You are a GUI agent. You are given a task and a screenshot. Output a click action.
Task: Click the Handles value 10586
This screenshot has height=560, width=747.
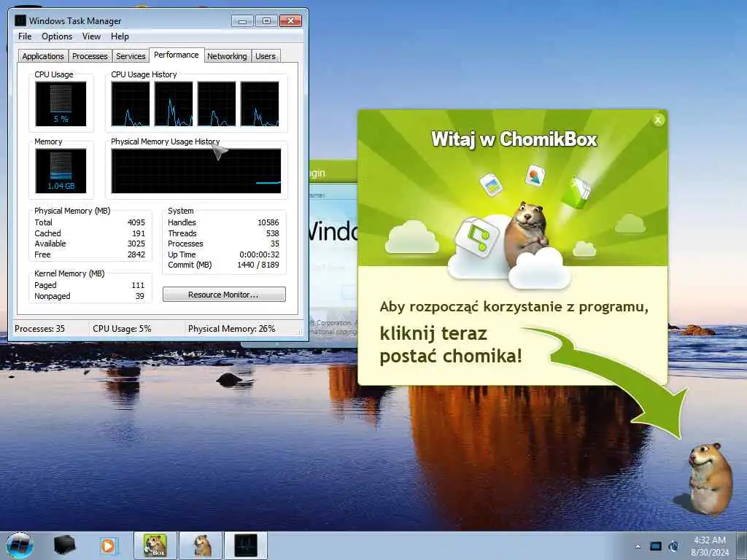(268, 222)
